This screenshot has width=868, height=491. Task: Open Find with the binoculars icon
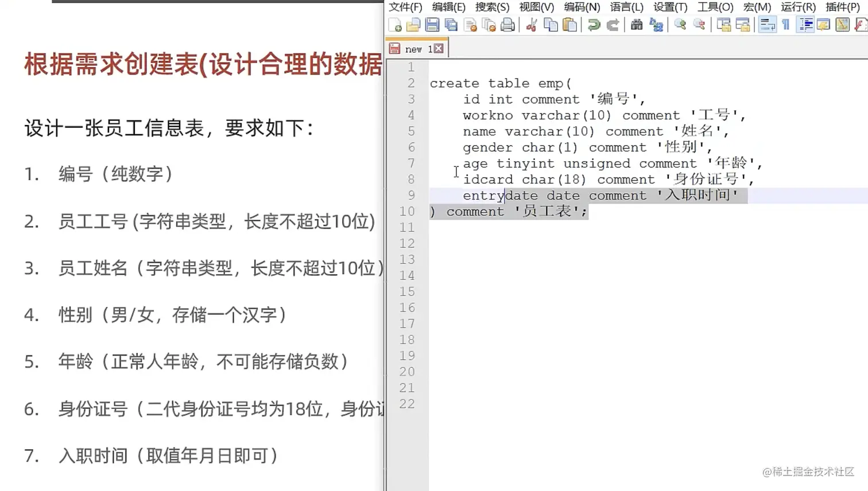(637, 25)
